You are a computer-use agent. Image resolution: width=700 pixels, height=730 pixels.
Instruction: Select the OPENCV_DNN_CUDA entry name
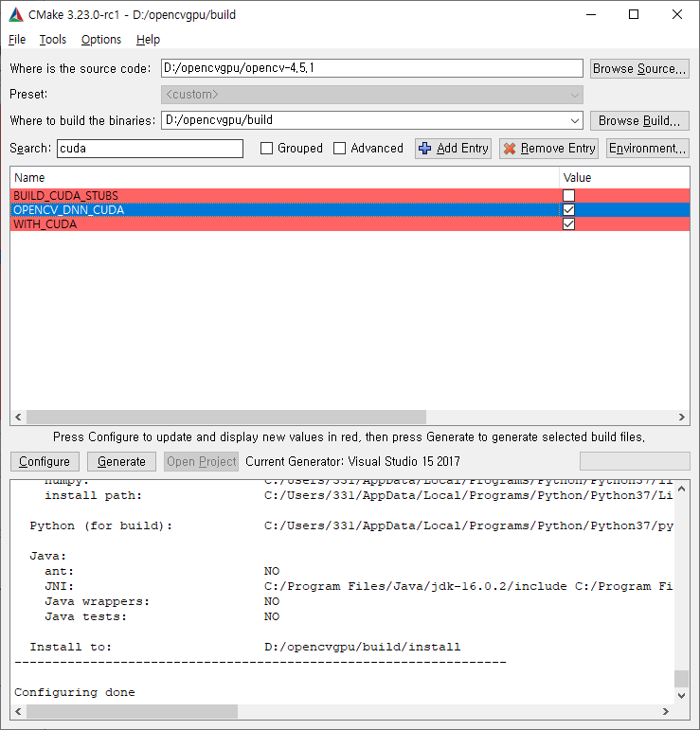pyautogui.click(x=68, y=210)
